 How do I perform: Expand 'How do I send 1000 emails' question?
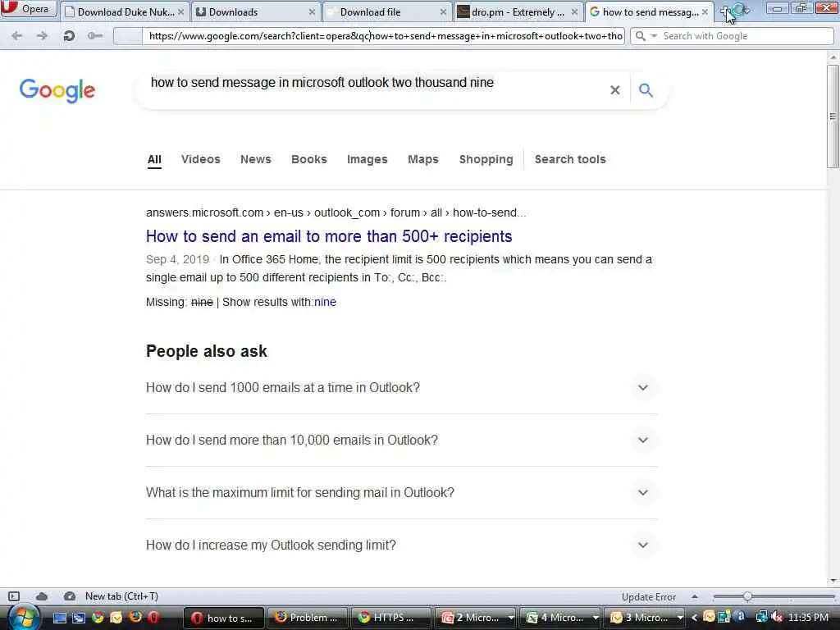(x=402, y=387)
